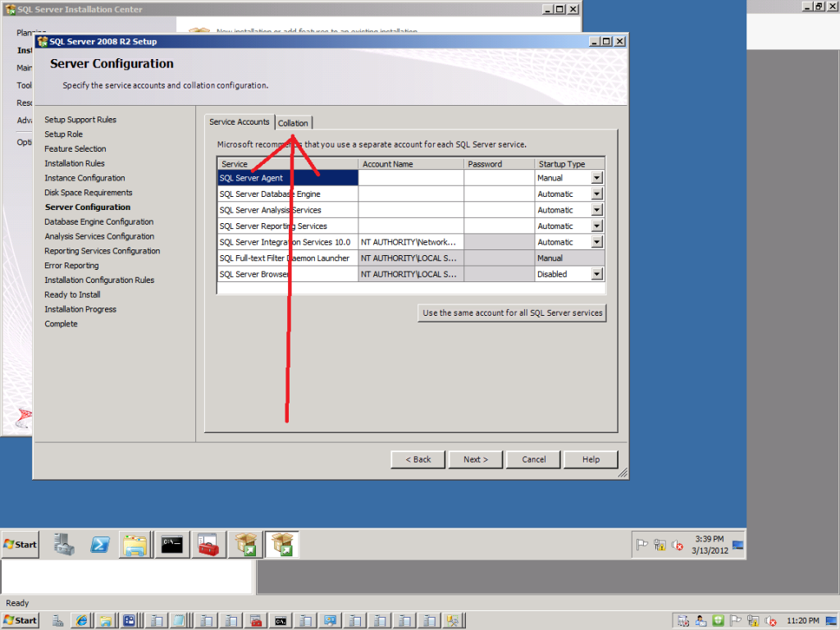Click Account Name field for SQL Server Database Engine
Viewport: 840px width, 630px height.
click(x=411, y=194)
